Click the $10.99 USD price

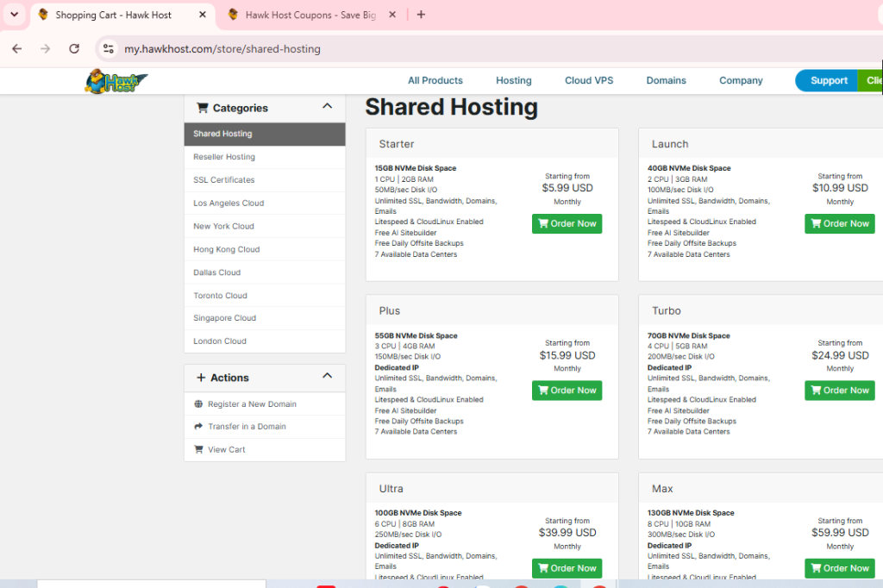click(840, 188)
